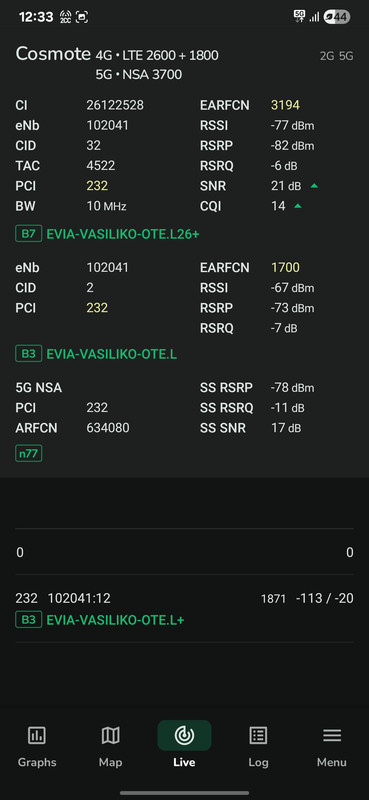Toggle the 5G network filter
369x800 pixels.
pos(346,56)
